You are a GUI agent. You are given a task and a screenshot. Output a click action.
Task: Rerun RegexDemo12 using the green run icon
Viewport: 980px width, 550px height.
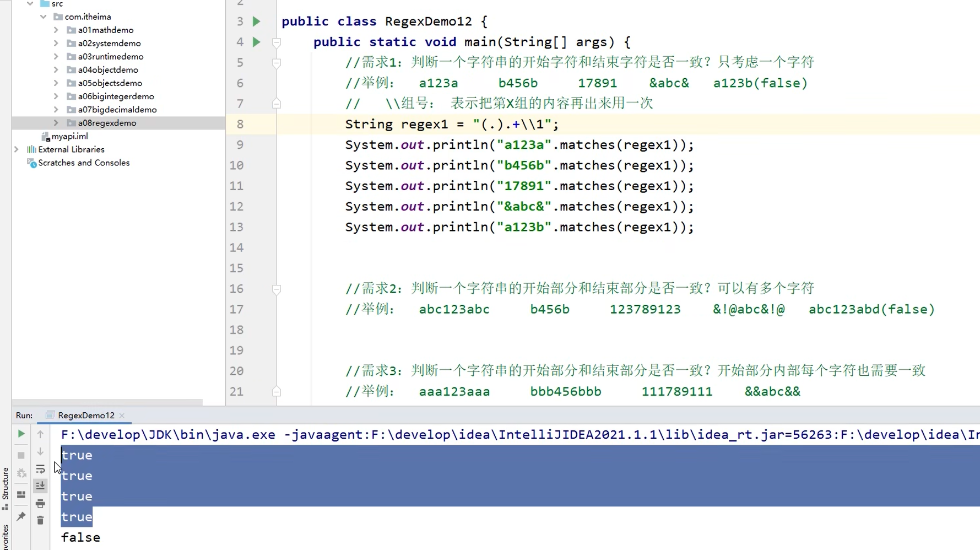tap(21, 434)
